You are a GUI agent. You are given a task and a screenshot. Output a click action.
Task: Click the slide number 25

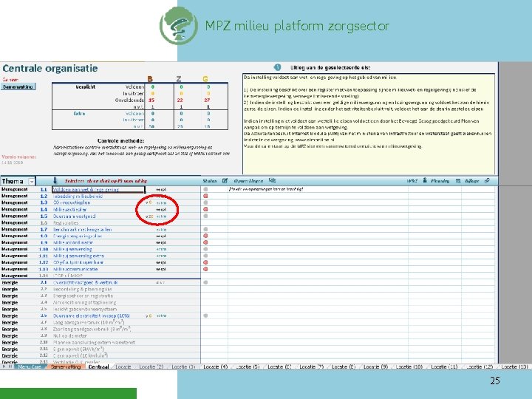tap(494, 381)
